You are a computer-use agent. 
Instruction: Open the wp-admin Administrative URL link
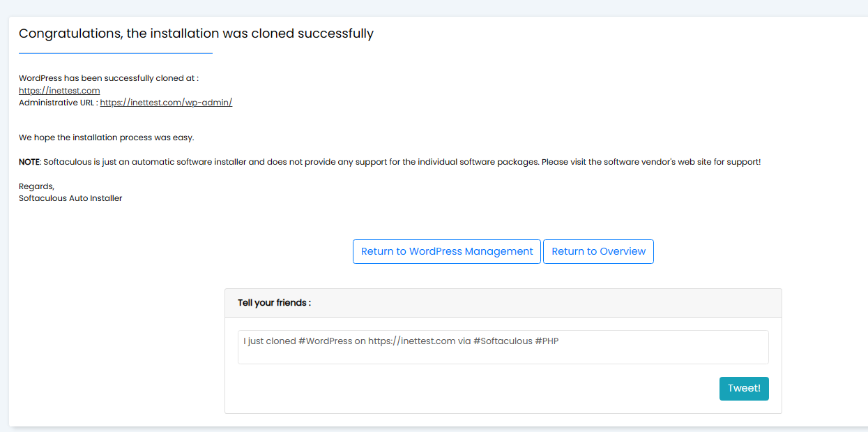pos(166,103)
